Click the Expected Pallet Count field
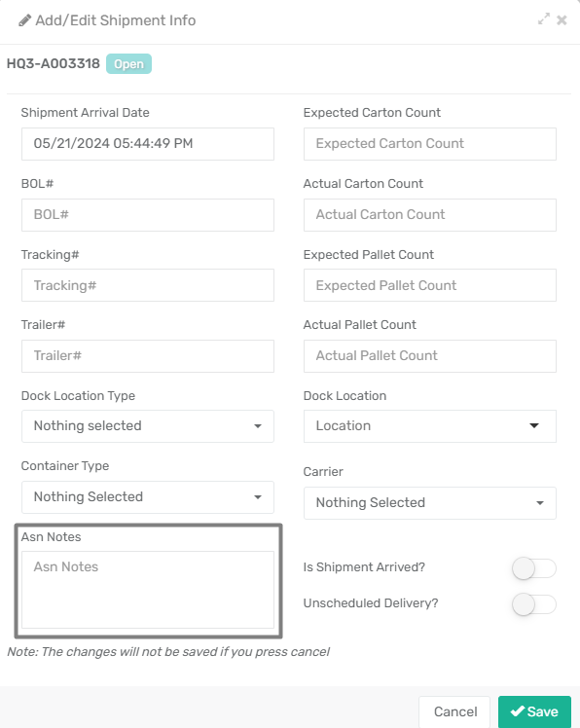Viewport: 580px width, 728px height. (430, 285)
